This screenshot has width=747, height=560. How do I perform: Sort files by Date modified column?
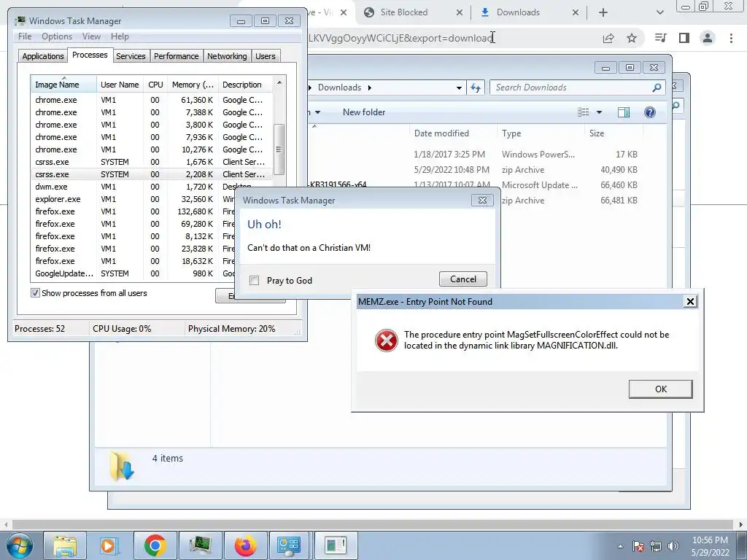[453, 133]
